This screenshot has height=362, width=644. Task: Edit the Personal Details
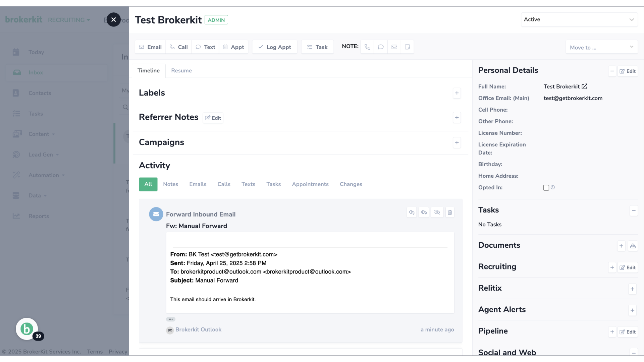(x=628, y=71)
